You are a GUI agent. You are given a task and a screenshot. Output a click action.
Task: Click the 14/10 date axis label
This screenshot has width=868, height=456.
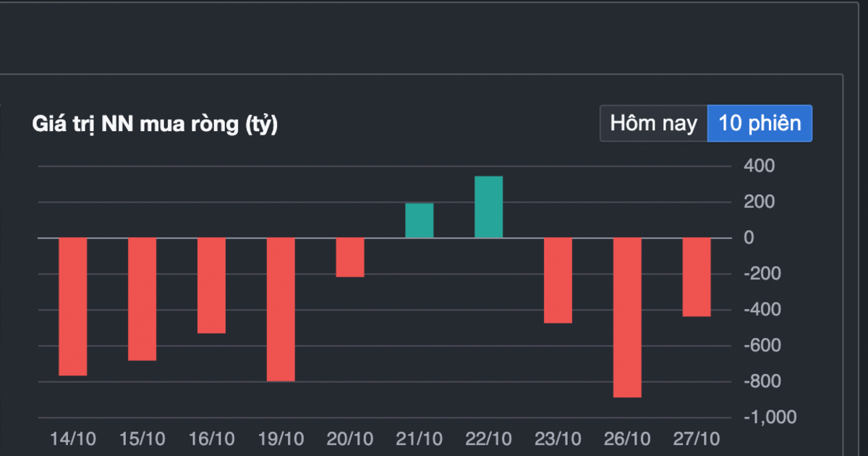coord(73,439)
